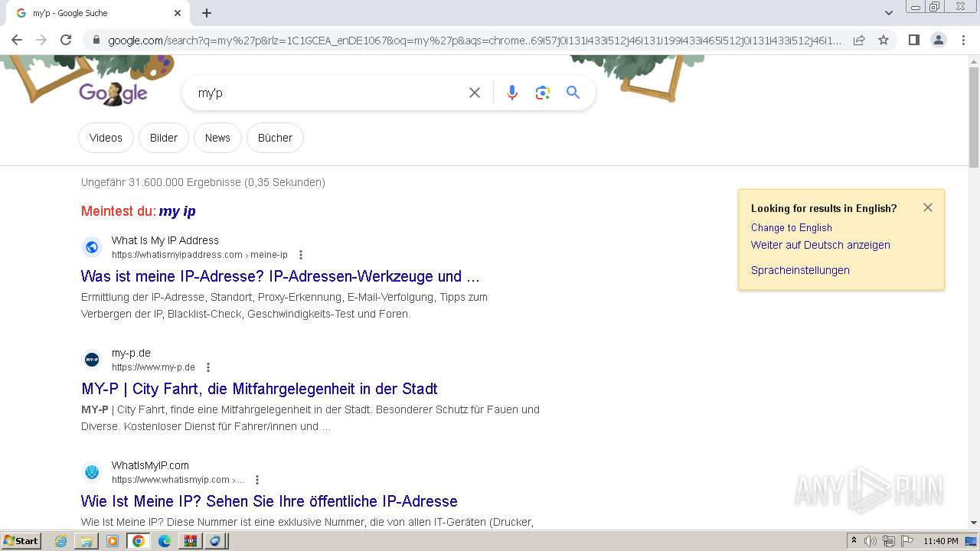Open the Action Center flag icon
The image size is (980, 551).
click(907, 541)
